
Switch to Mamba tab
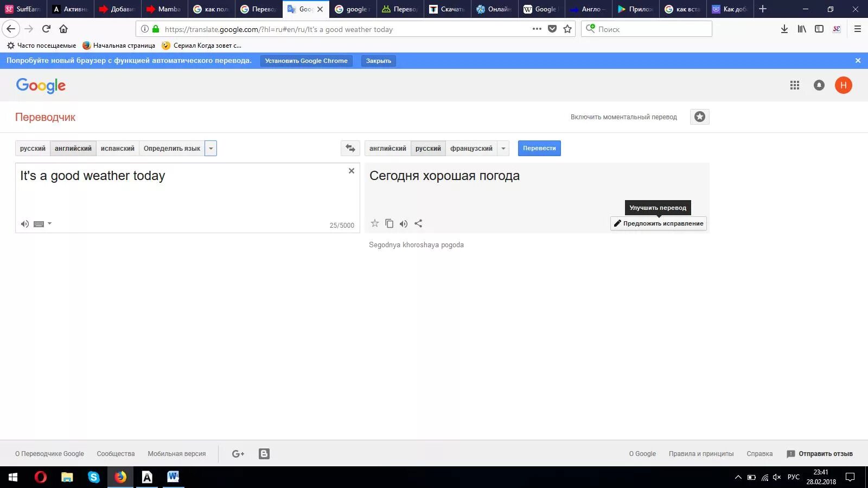[x=164, y=9]
